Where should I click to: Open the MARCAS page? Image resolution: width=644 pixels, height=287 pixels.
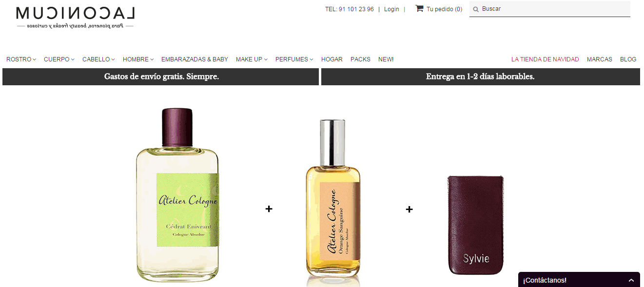pos(600,59)
